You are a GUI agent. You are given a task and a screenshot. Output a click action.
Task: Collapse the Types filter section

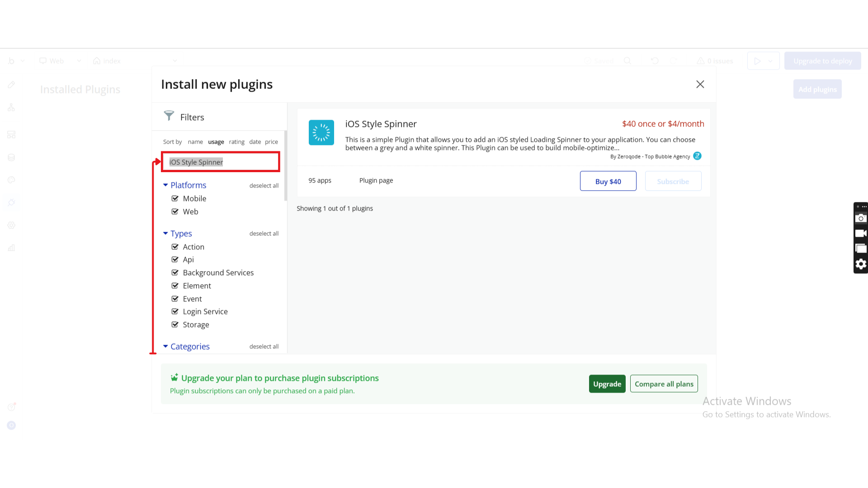[165, 234]
